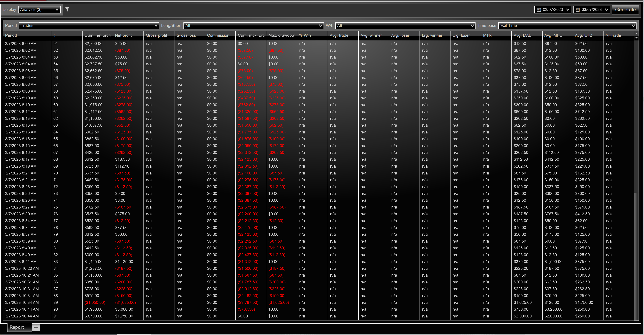Click the Max. drawdown column header
Screen dimensions: 644x335
coord(281,35)
